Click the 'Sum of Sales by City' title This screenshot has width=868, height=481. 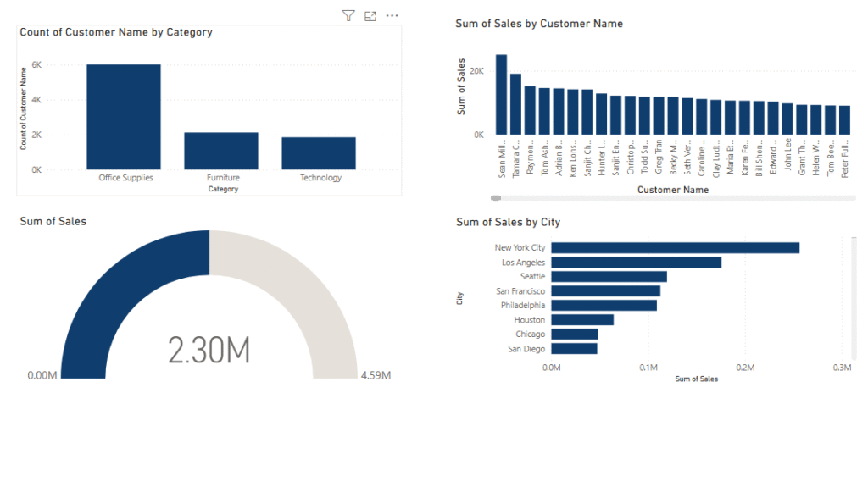[x=508, y=222]
